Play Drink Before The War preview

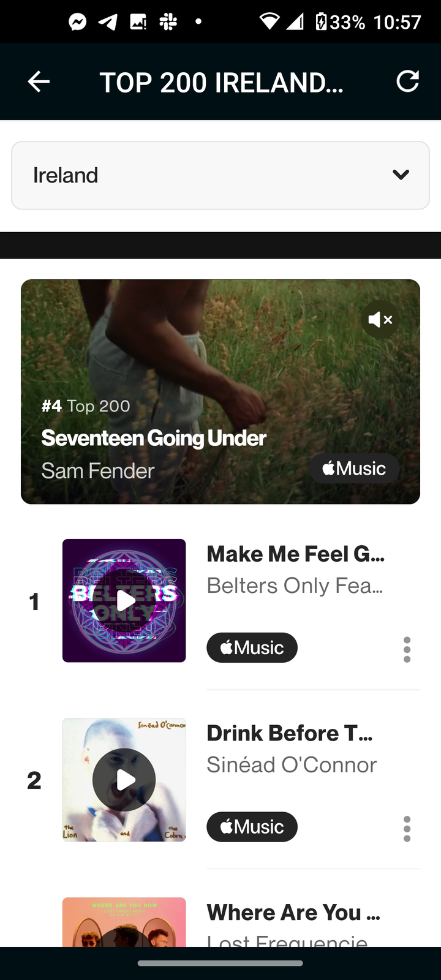124,780
